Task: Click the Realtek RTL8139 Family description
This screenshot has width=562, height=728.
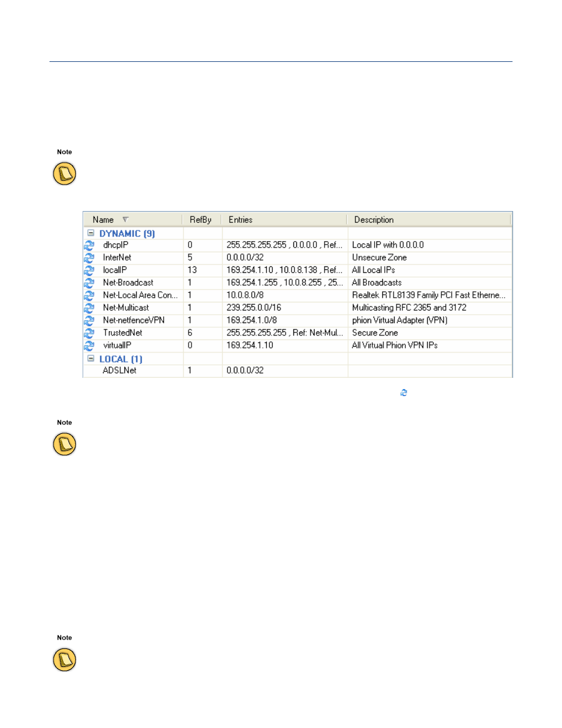Action: 429,295
